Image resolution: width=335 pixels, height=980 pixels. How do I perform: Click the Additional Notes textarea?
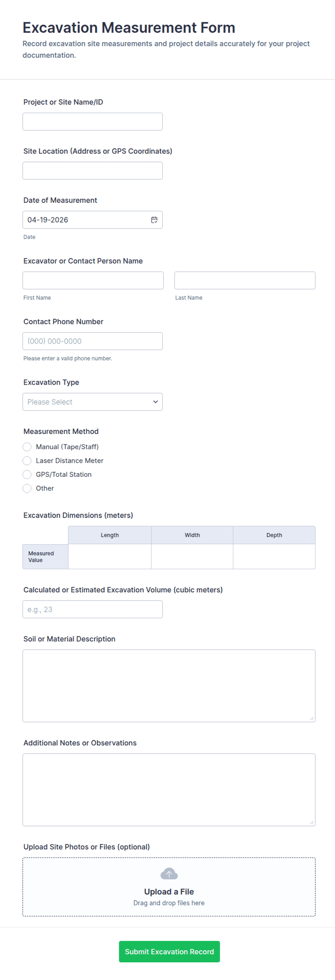coord(169,789)
